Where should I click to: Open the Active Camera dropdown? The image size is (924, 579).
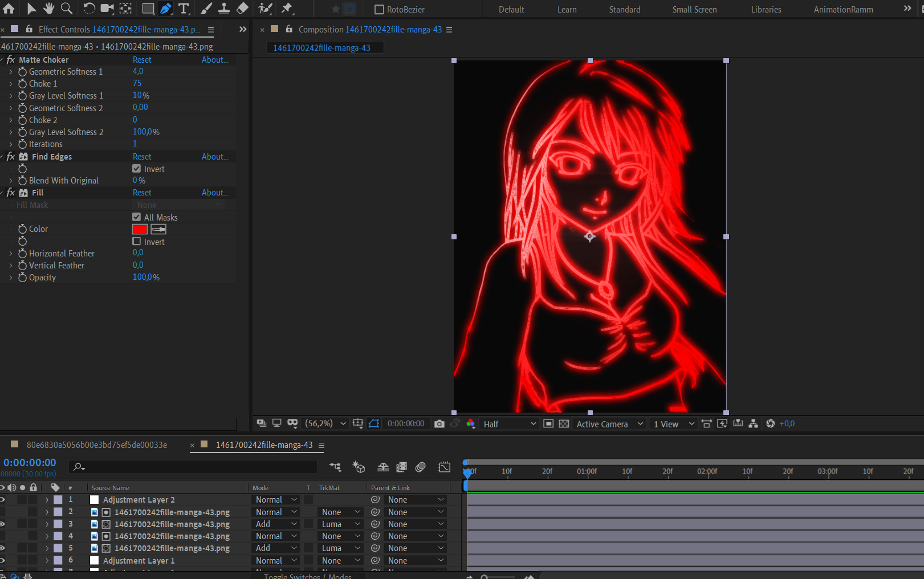(x=609, y=424)
